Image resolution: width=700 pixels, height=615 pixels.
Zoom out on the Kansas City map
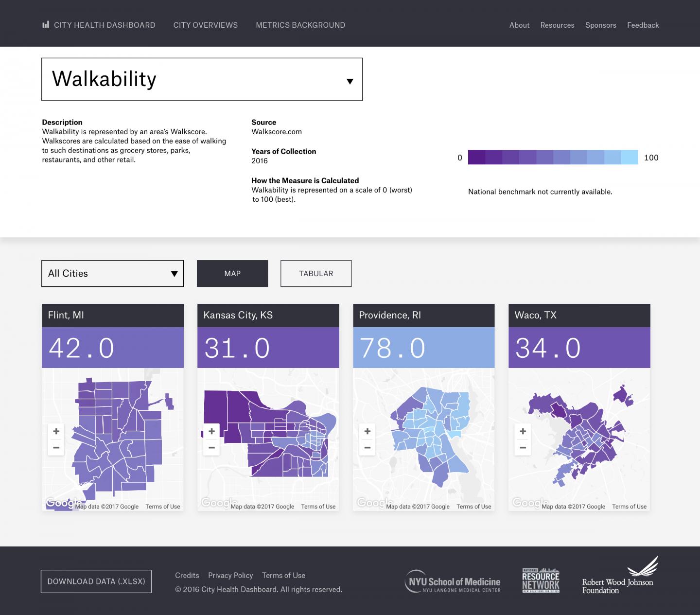point(212,448)
